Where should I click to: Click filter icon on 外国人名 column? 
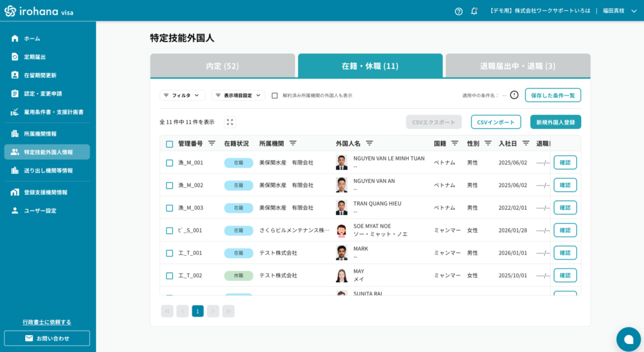pos(369,143)
